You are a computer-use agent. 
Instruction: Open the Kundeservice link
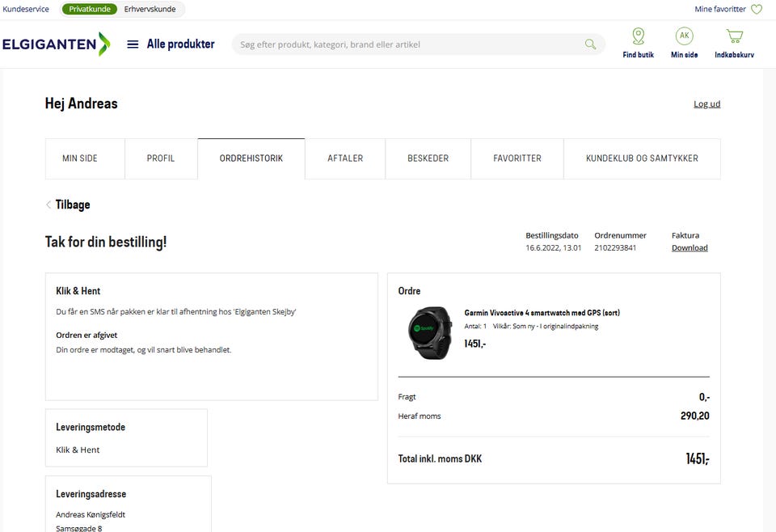[x=26, y=9]
